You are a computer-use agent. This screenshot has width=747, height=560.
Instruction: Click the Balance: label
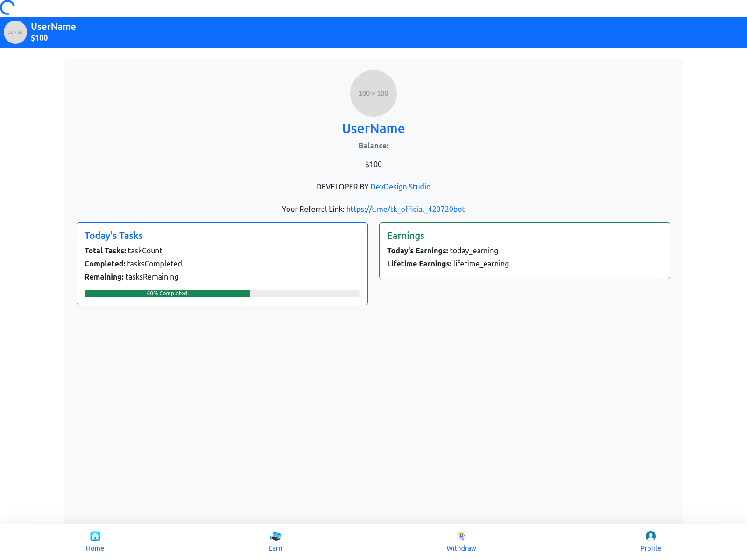coord(373,146)
